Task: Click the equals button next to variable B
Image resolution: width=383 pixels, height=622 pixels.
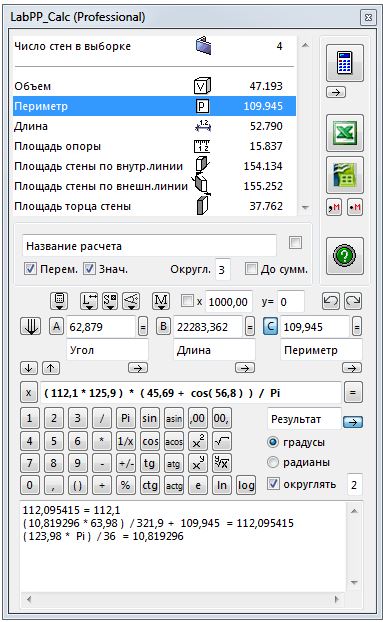Action: pyautogui.click(x=250, y=327)
